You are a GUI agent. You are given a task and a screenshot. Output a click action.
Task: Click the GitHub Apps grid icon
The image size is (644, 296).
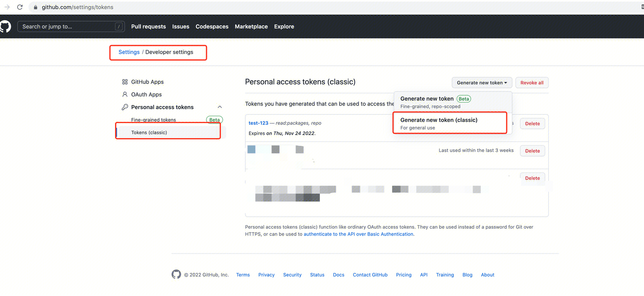pyautogui.click(x=125, y=82)
